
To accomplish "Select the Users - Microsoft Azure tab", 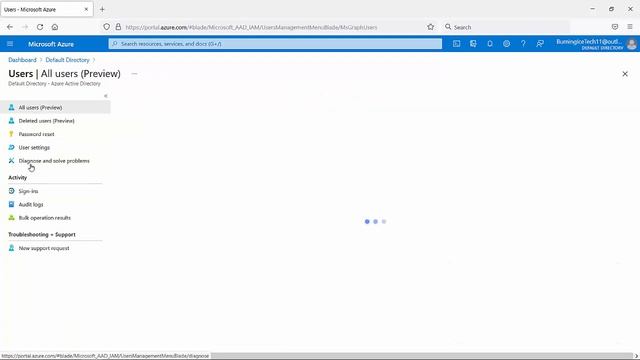I will click(47, 9).
